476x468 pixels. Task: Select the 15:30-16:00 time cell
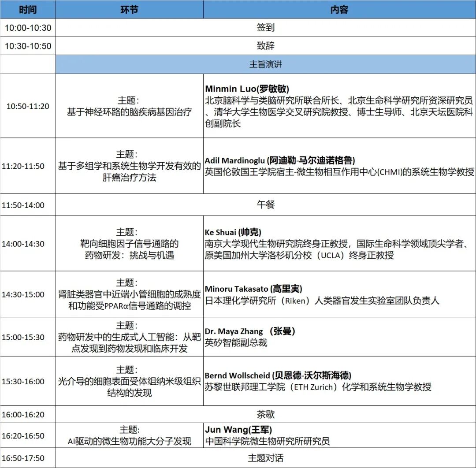[28, 381]
